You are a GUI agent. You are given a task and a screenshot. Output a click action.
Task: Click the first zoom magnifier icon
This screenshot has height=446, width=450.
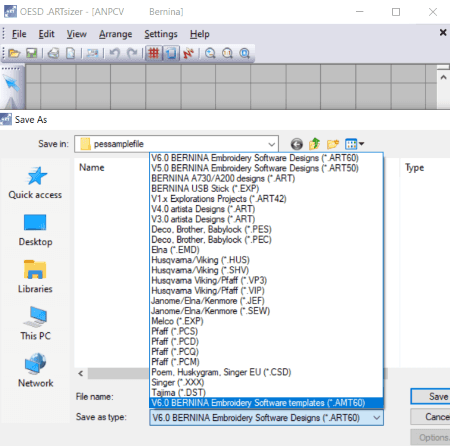pyautogui.click(x=210, y=53)
